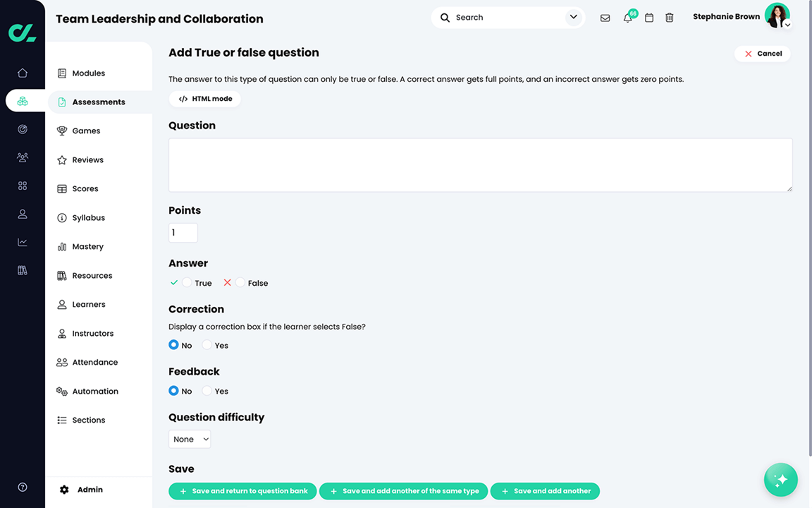The width and height of the screenshot is (812, 508).
Task: Open the calendar icon in header
Action: point(649,18)
